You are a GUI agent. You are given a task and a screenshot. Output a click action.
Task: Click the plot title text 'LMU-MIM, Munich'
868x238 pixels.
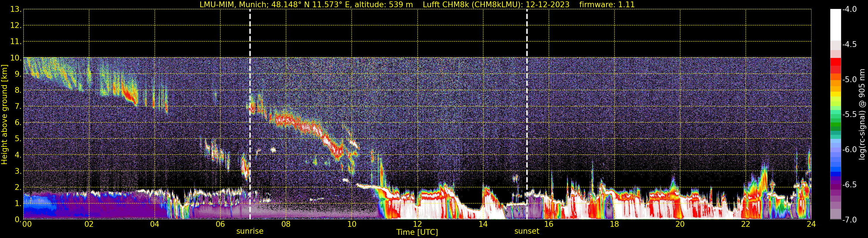coord(233,5)
